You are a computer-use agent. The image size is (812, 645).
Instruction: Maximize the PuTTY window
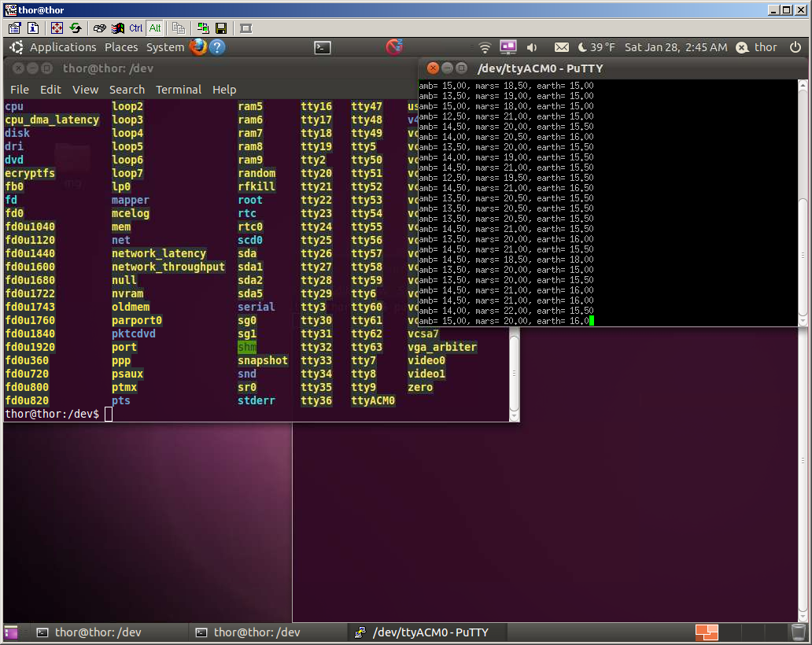click(x=461, y=68)
